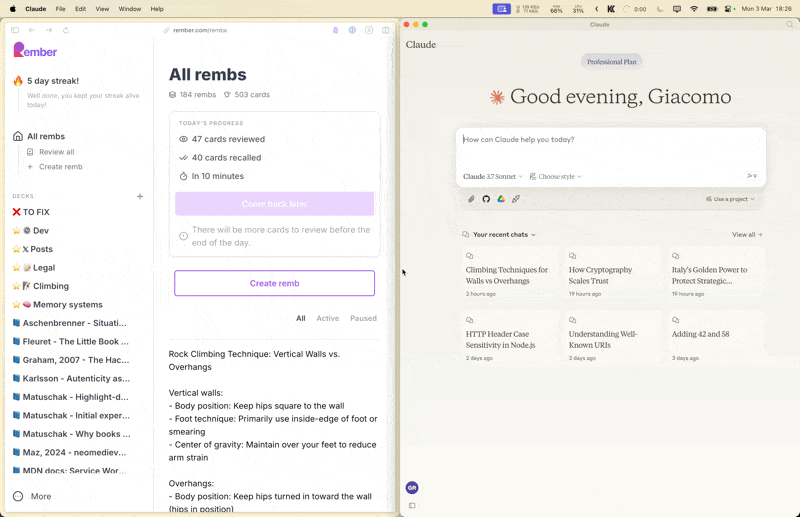Open Climbing Techniques for Walls chat
Viewport: 800px width, 517px height.
[x=509, y=275]
